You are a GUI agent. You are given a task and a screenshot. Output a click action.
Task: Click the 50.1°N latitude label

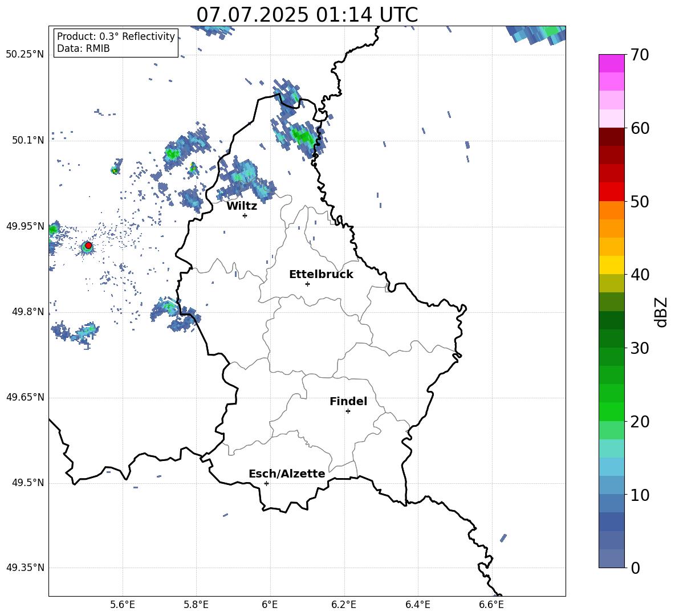[28, 141]
